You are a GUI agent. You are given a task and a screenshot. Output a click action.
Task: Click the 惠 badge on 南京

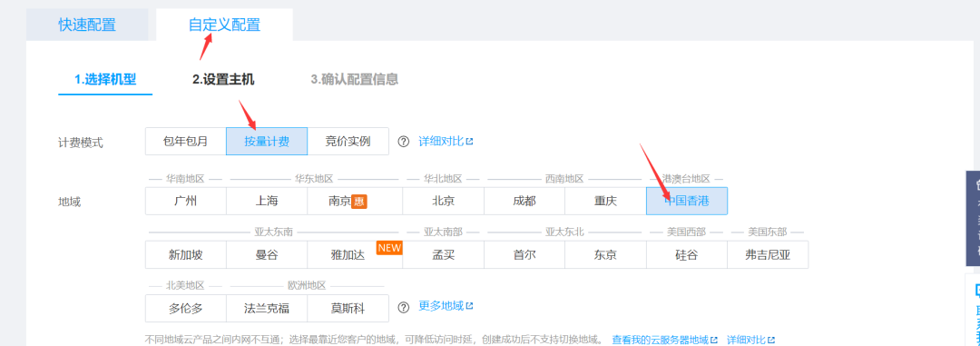pos(359,202)
